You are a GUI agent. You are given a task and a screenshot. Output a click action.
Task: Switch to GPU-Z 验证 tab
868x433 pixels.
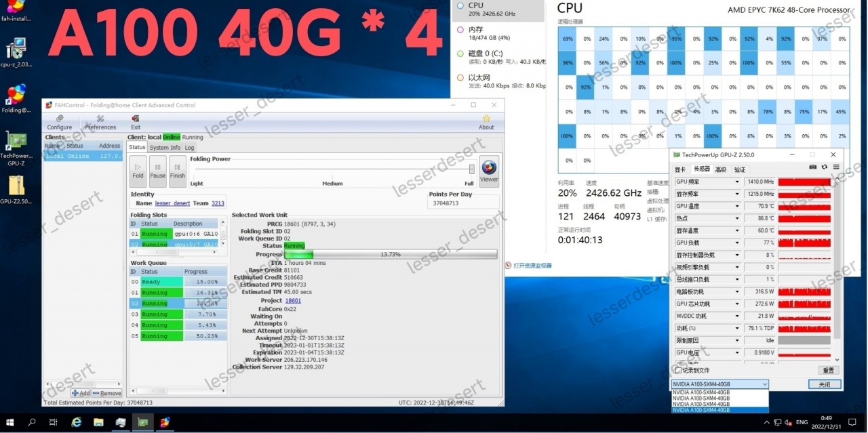[x=739, y=169]
